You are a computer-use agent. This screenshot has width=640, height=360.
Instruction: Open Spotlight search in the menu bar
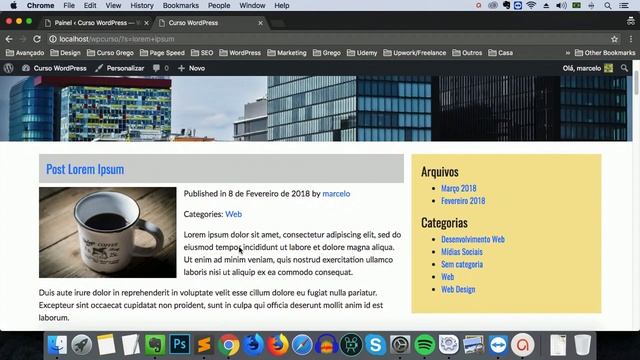click(x=608, y=5)
